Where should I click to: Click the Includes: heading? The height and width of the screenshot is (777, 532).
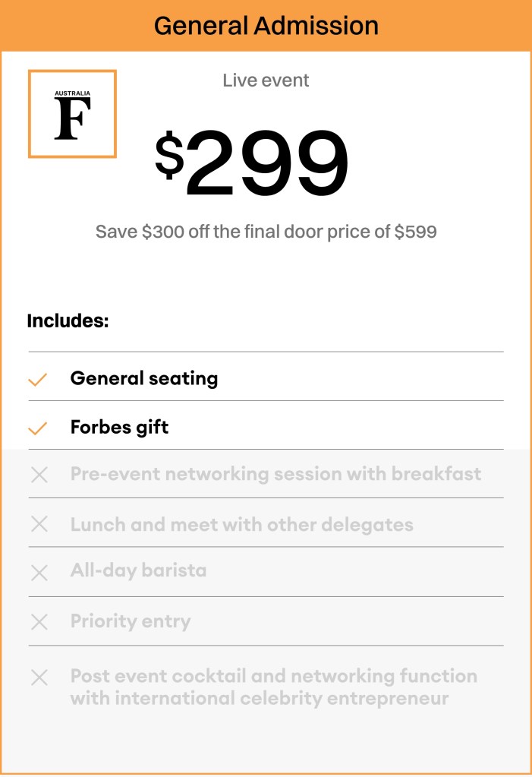pyautogui.click(x=68, y=321)
